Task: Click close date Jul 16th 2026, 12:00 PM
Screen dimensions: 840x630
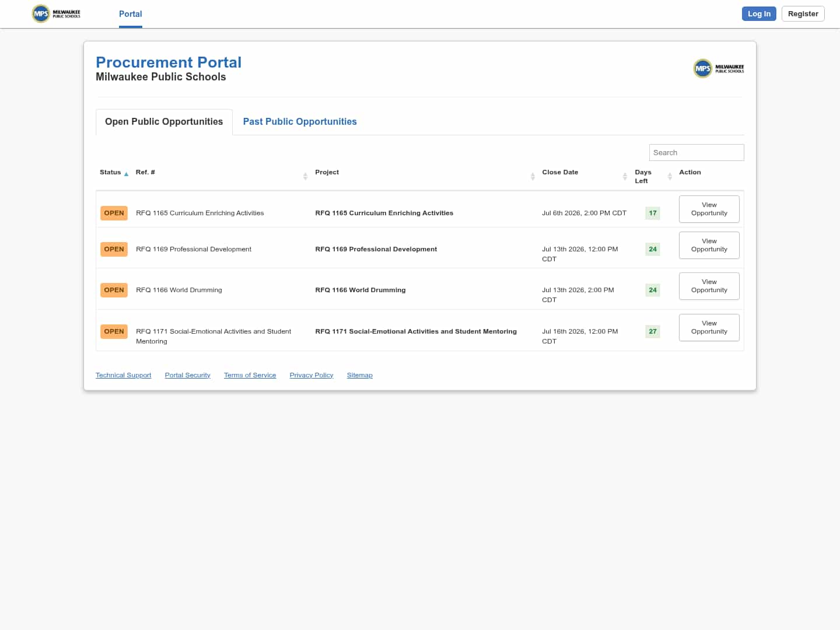Action: coord(580,336)
